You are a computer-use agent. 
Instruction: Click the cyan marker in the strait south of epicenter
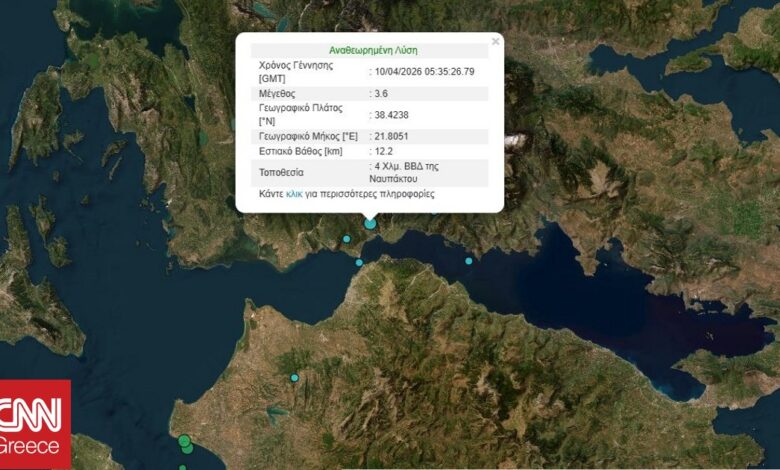pyautogui.click(x=359, y=263)
